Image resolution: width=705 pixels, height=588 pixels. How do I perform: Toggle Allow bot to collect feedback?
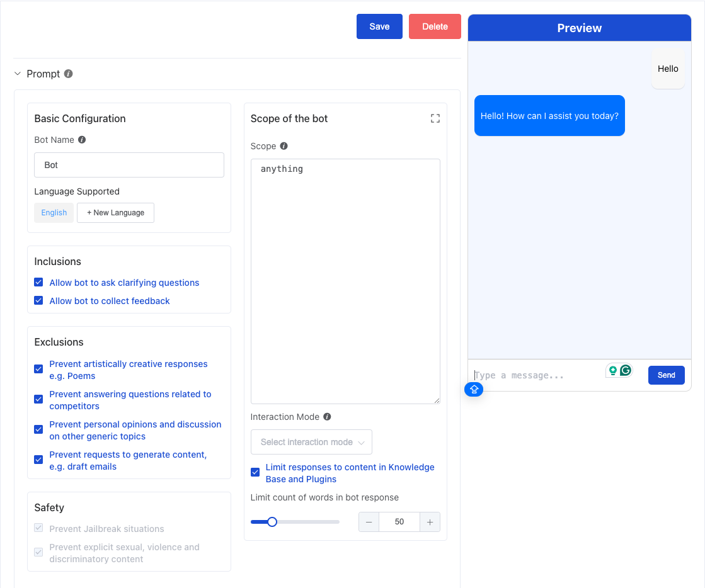38,301
